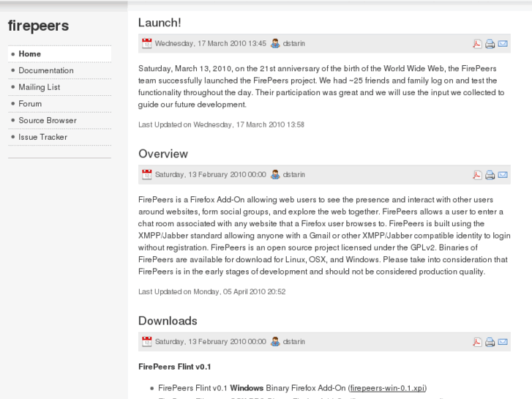The image size is (532, 399).
Task: Open PDF icon for the Launch! article
Action: pos(477,44)
